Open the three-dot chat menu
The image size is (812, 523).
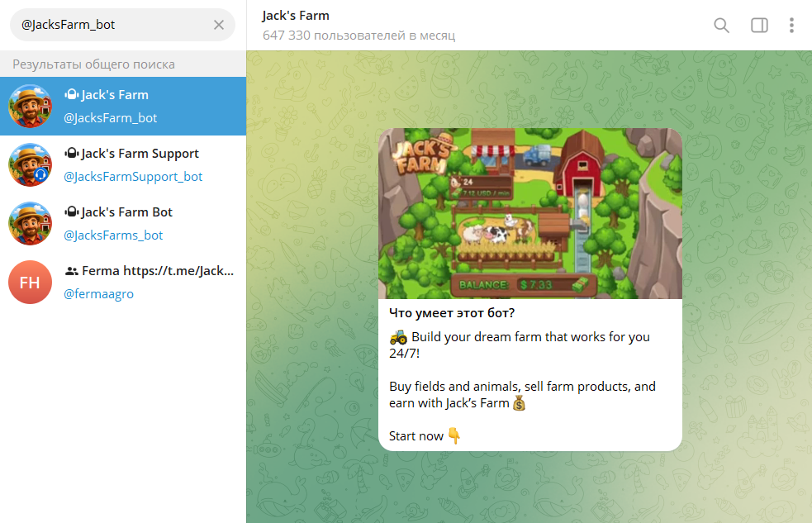click(791, 25)
